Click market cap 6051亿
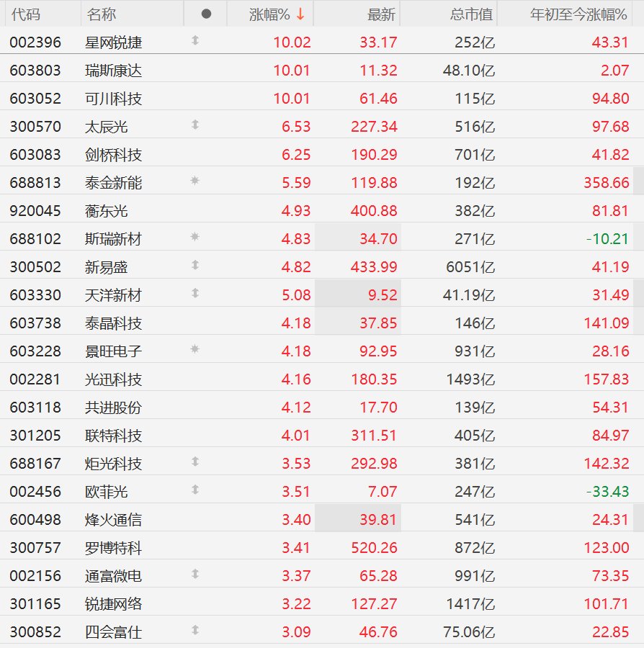644x648 pixels. coord(470,267)
